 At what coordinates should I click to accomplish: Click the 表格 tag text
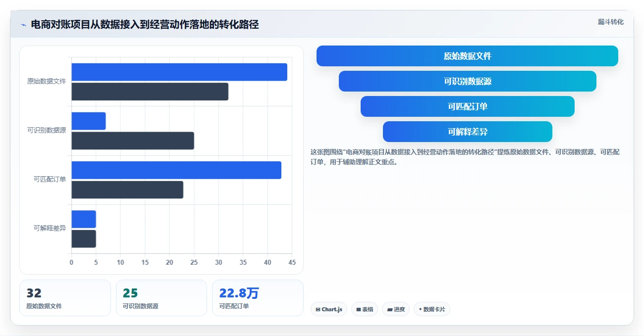(368, 310)
